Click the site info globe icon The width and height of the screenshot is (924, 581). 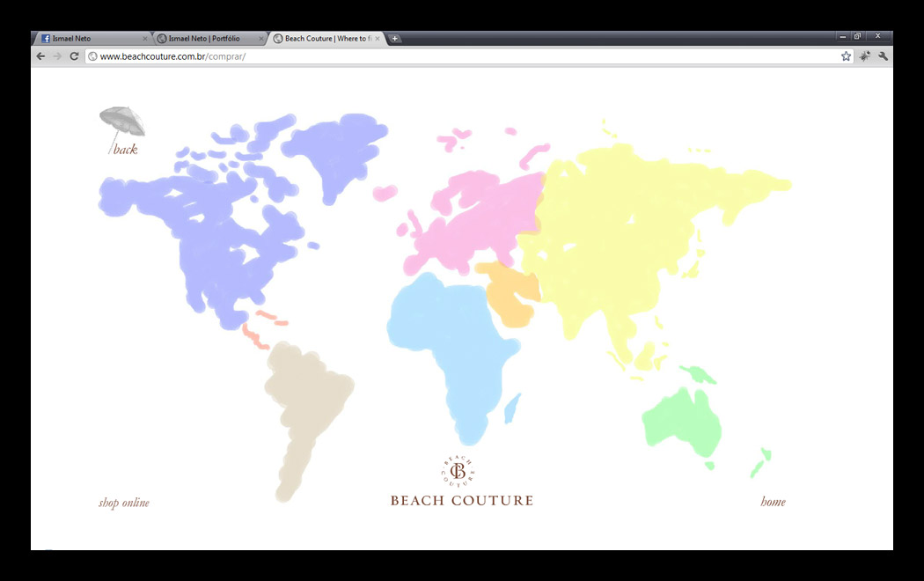tap(92, 56)
